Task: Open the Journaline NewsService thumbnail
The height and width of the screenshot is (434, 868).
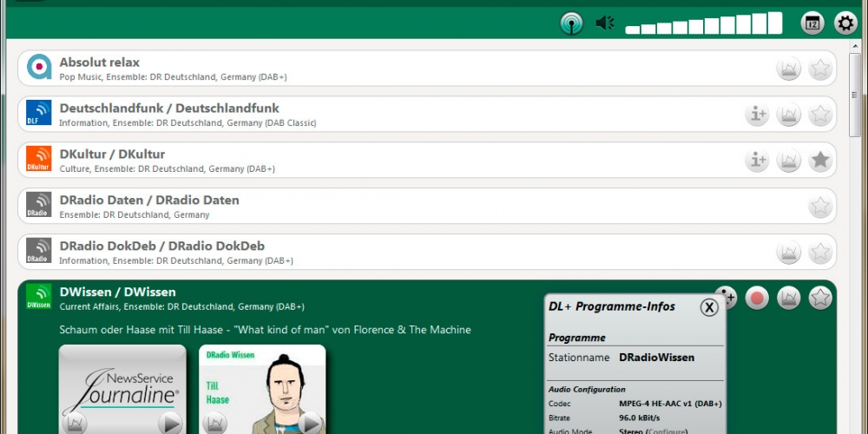Action: point(122,389)
